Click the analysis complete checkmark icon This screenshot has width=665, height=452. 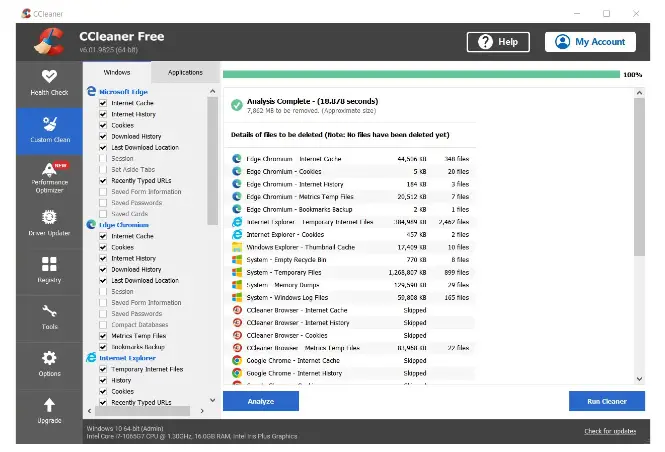237,105
